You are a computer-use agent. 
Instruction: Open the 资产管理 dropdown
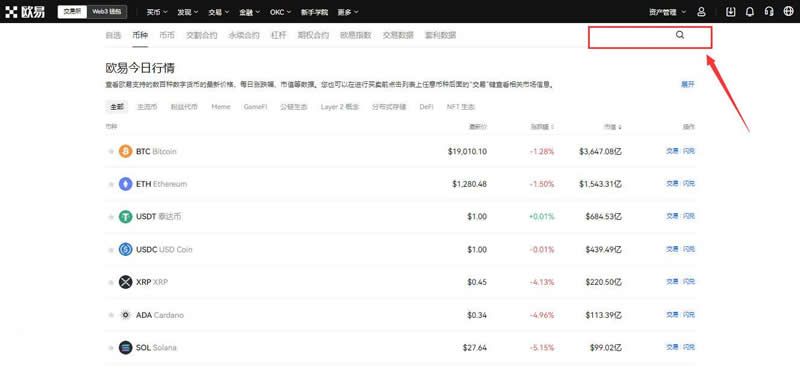(x=667, y=12)
